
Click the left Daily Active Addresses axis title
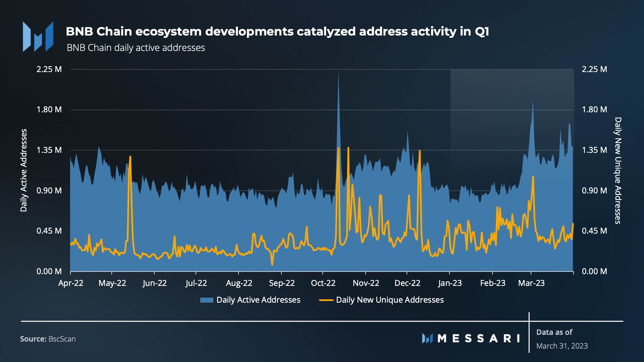[x=23, y=170]
